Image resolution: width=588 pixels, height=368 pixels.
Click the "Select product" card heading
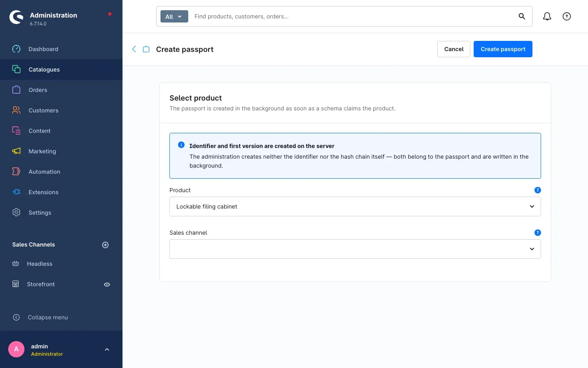[196, 98]
